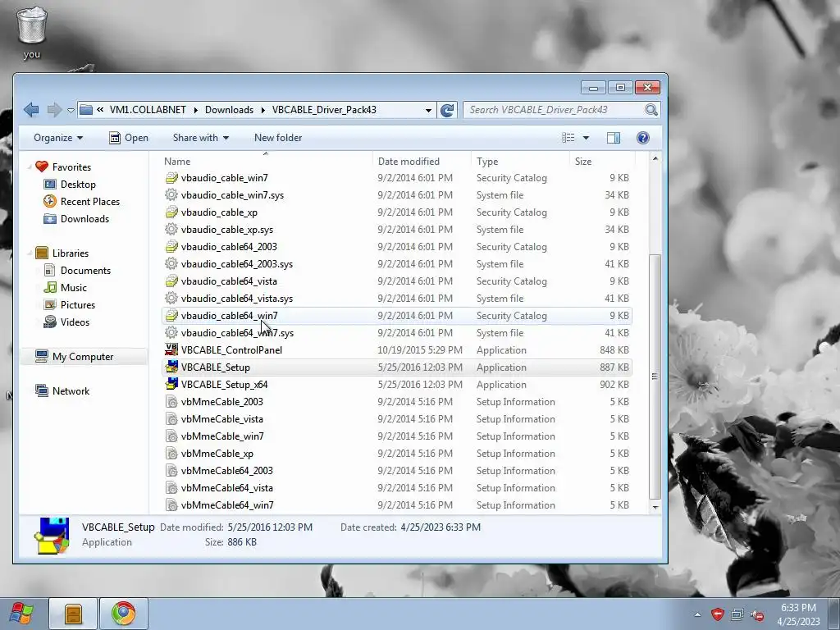Open the Organize menu
840x630 pixels.
pyautogui.click(x=58, y=138)
